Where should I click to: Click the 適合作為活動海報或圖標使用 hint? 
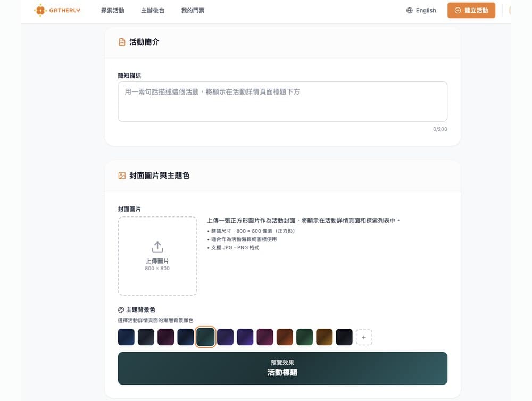pos(242,239)
